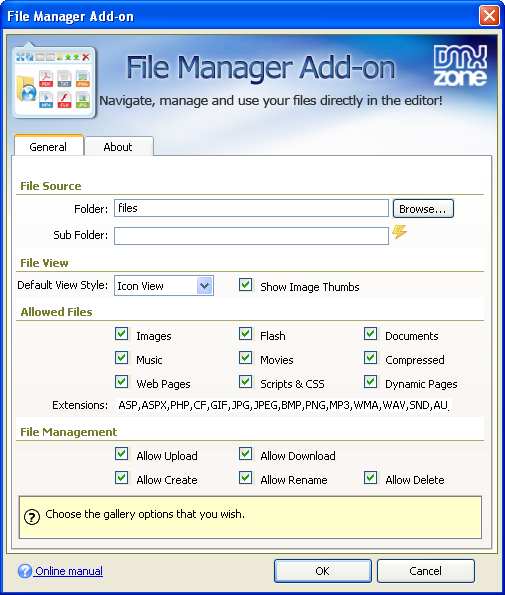This screenshot has width=505, height=595.
Task: Switch to the General tab
Action: pyautogui.click(x=49, y=146)
